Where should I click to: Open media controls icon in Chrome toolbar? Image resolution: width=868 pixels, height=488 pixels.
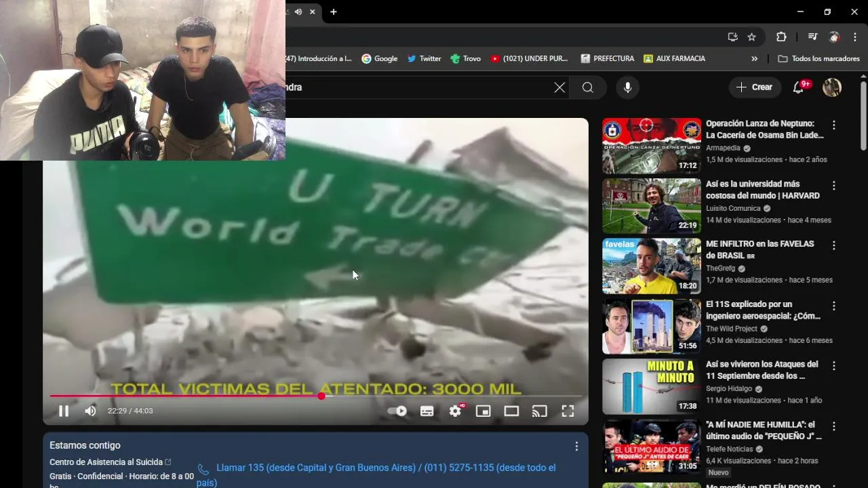pyautogui.click(x=812, y=37)
